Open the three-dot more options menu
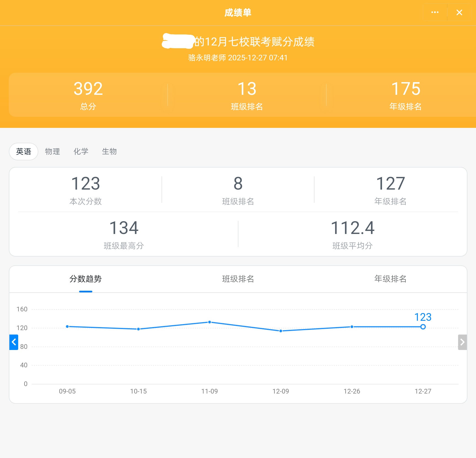 click(x=435, y=12)
